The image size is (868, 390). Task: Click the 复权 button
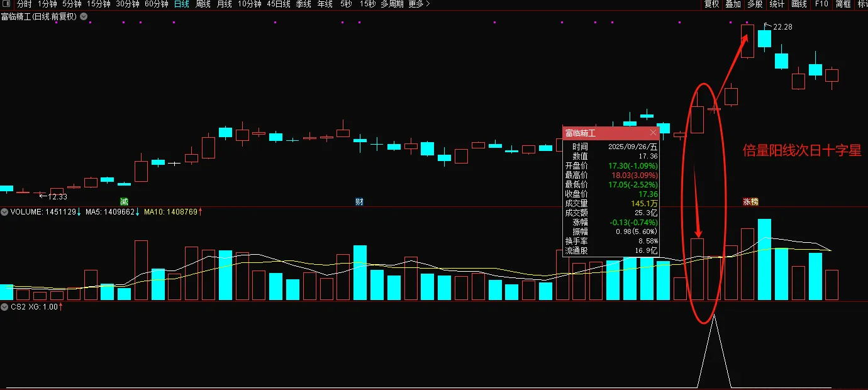(x=711, y=4)
